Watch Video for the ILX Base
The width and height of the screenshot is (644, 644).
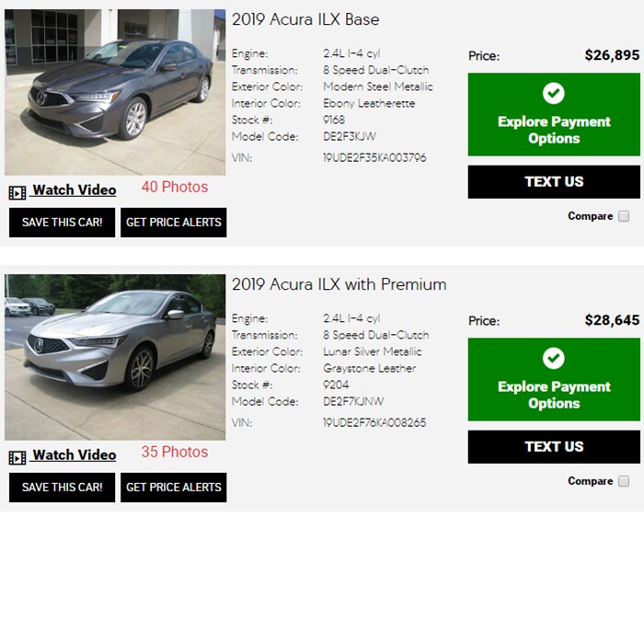(75, 190)
